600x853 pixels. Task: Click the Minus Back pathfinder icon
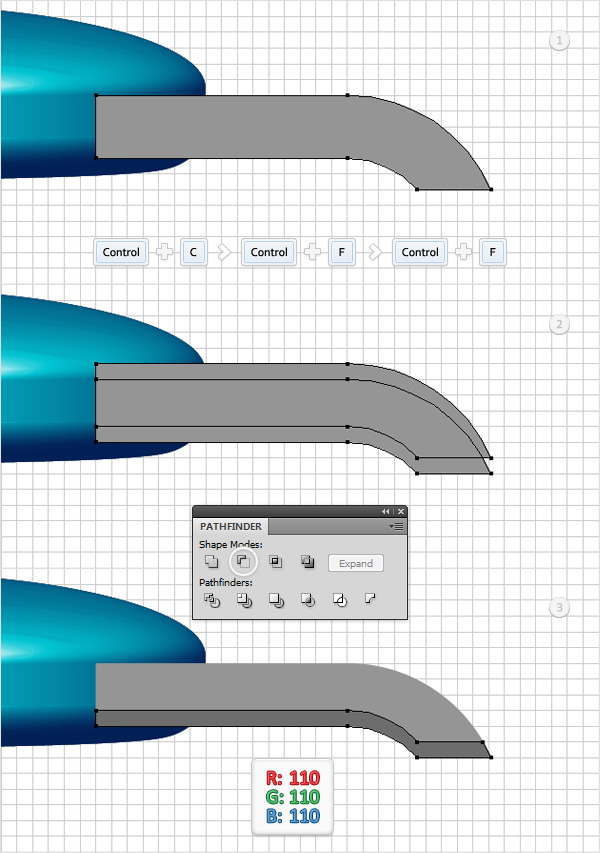(370, 599)
